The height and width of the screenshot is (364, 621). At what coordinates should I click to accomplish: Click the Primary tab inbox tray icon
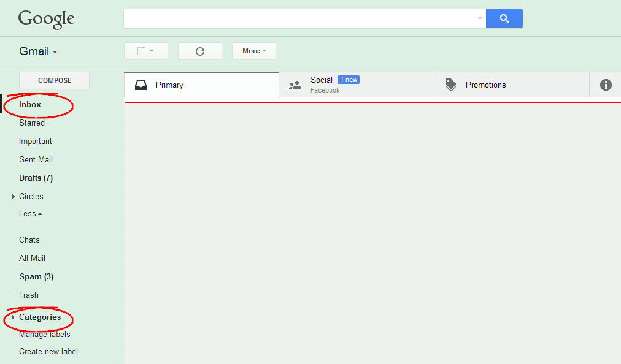click(141, 85)
